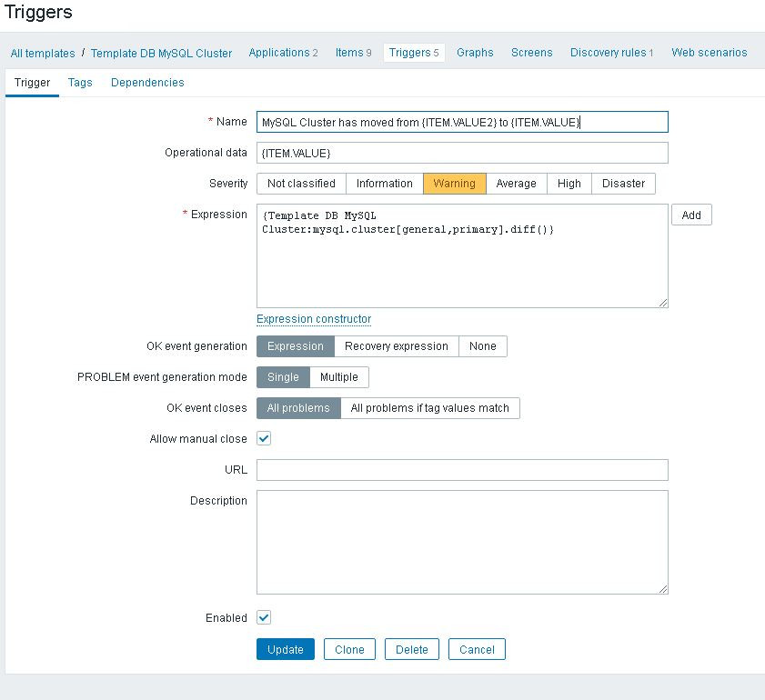Click the Add expression button

pos(691,215)
